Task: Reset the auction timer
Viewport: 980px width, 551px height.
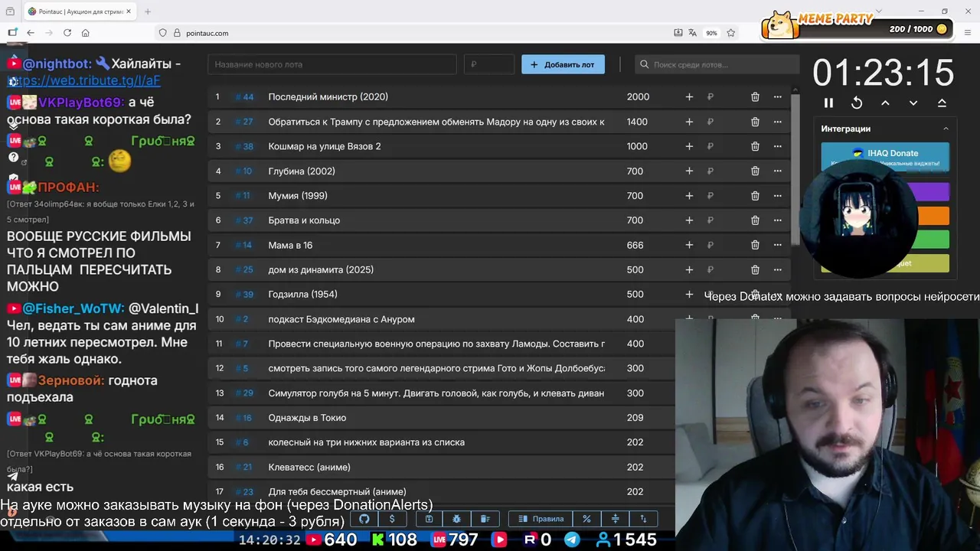Action: click(857, 103)
